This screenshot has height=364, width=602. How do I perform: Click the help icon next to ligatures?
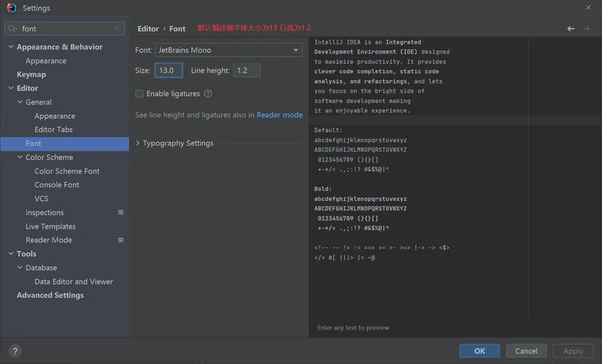208,94
